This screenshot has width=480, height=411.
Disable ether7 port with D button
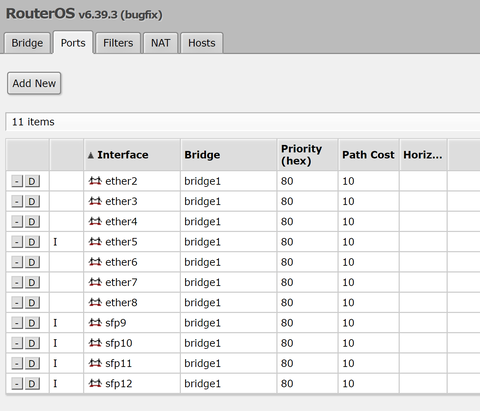pyautogui.click(x=32, y=283)
